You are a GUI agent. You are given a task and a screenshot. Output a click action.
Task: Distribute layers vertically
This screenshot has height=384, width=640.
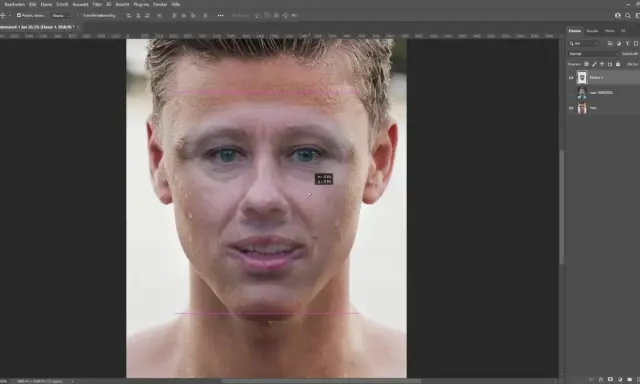160,16
